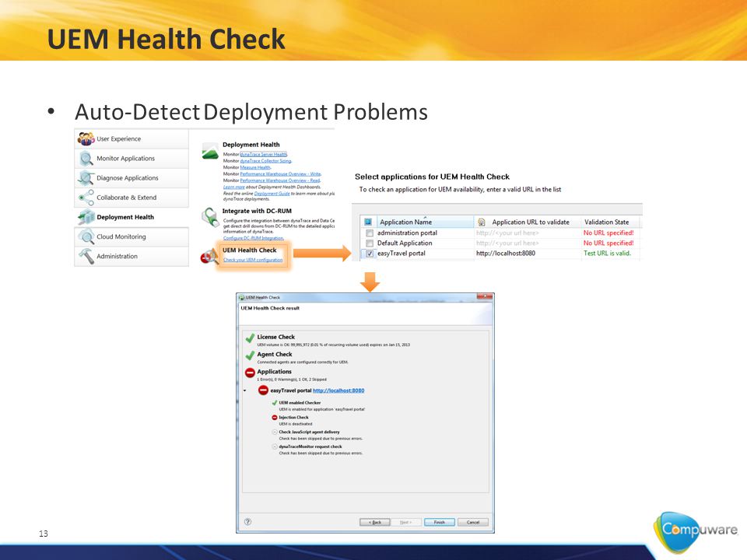Click the Integrate with DC-RUM icon

[x=209, y=217]
